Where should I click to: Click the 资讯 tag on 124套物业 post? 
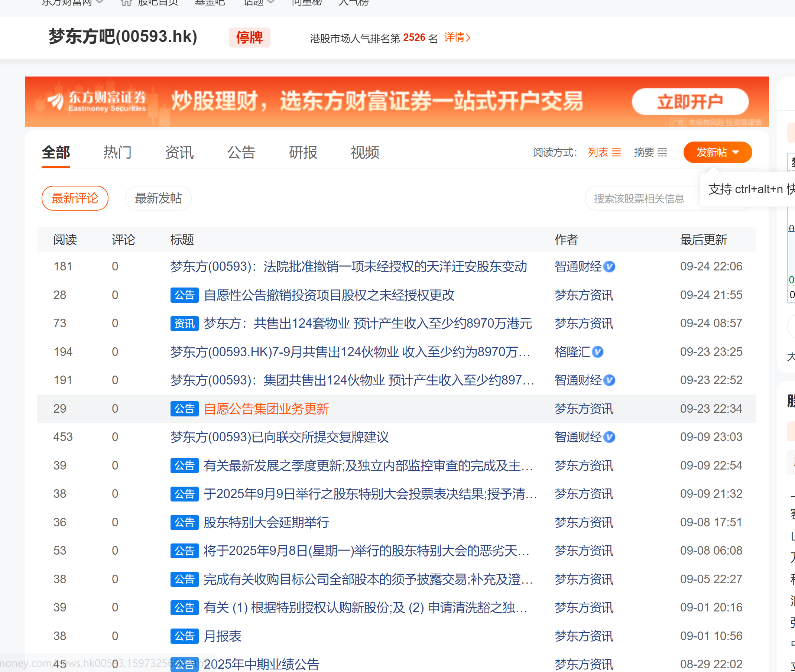pos(184,324)
